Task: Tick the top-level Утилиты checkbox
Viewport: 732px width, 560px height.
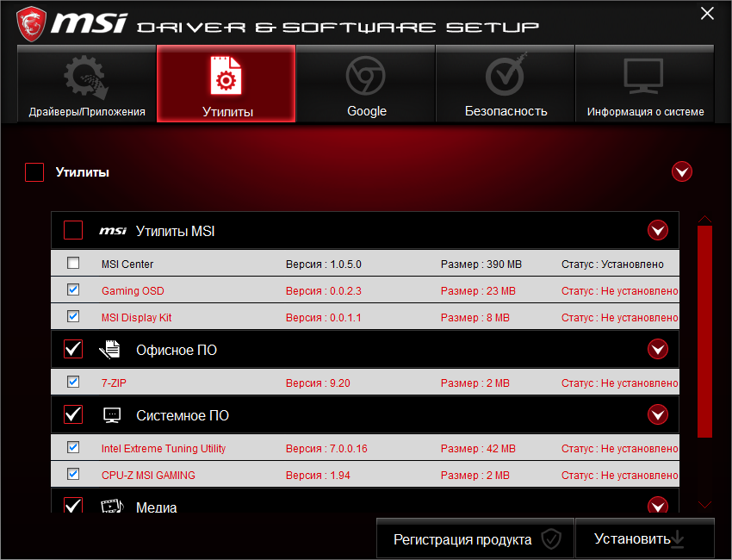Action: (34, 172)
